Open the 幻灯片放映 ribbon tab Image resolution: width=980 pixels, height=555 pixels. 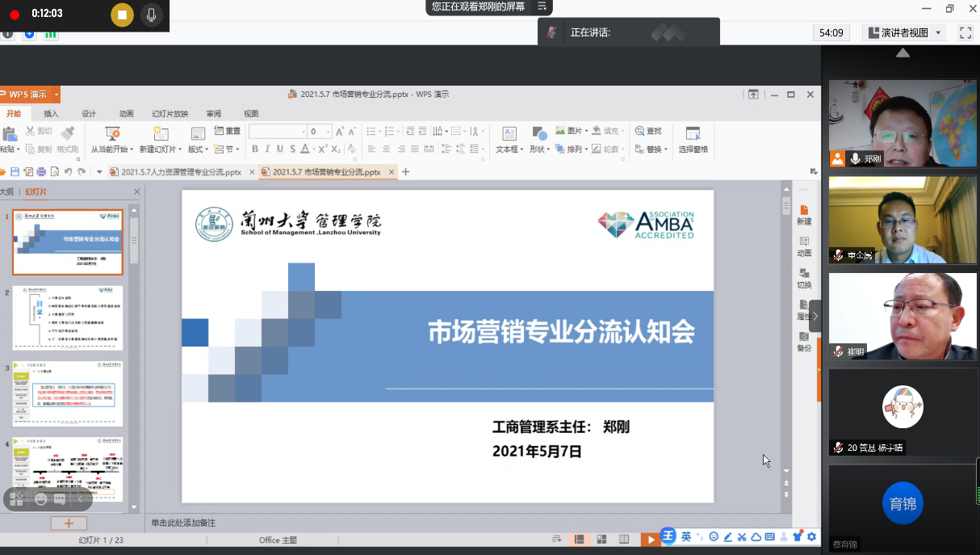[x=170, y=114]
